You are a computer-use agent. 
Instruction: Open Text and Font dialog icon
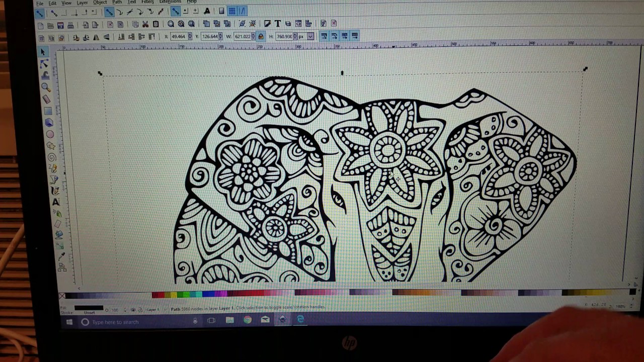coord(278,24)
